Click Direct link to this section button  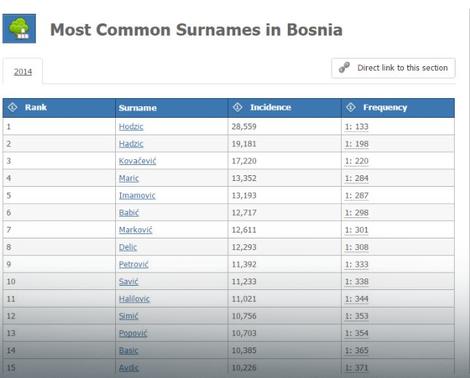tap(393, 68)
